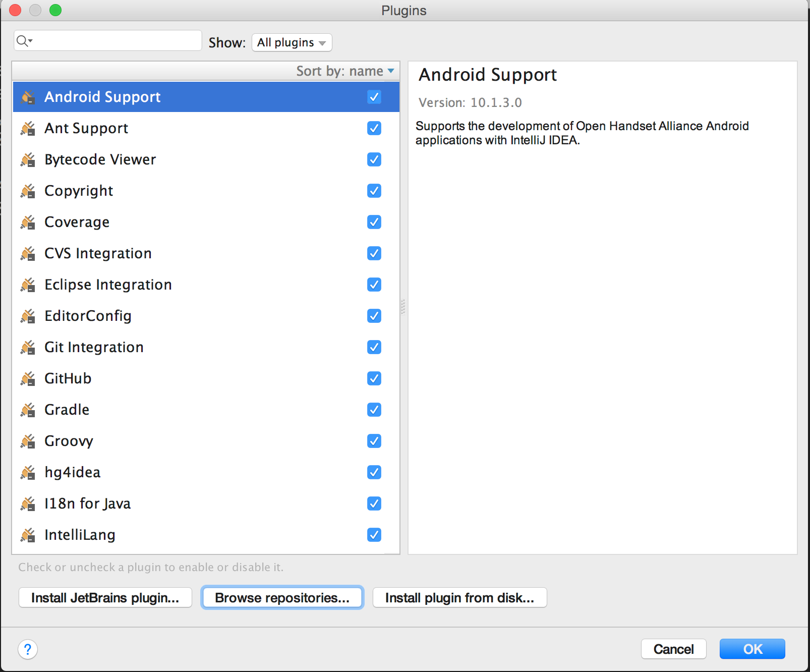This screenshot has height=672, width=810.
Task: Disable the Gradle plugin checkbox
Action: point(374,410)
